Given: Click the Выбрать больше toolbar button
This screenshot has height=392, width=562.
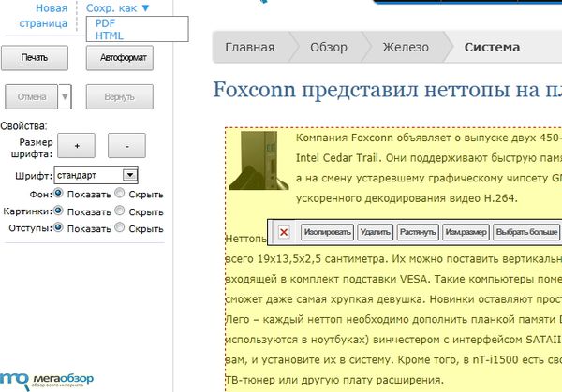Looking at the screenshot, I should (526, 232).
